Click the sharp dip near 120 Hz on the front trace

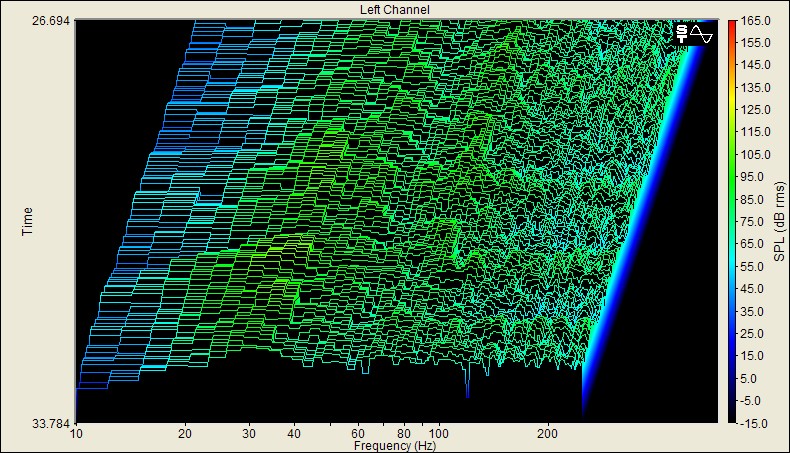pos(467,384)
